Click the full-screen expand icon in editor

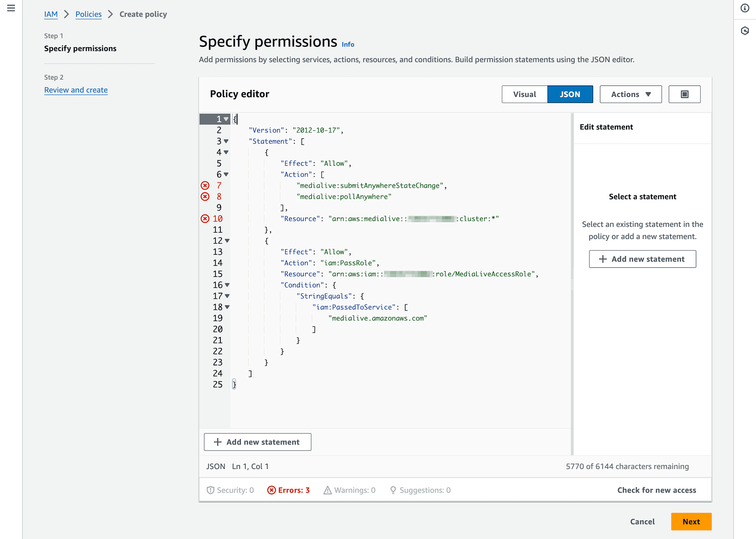pos(685,94)
